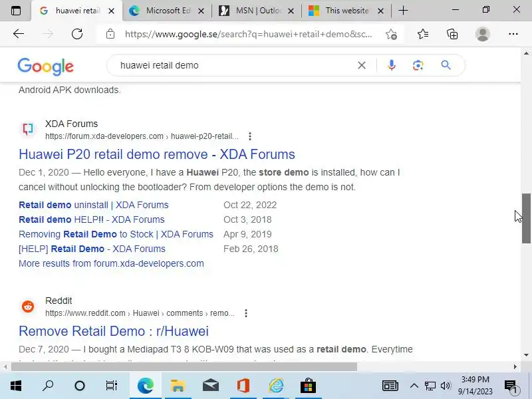Open Retail demo HELP!! XDA link
The height and width of the screenshot is (399, 532).
92,219
